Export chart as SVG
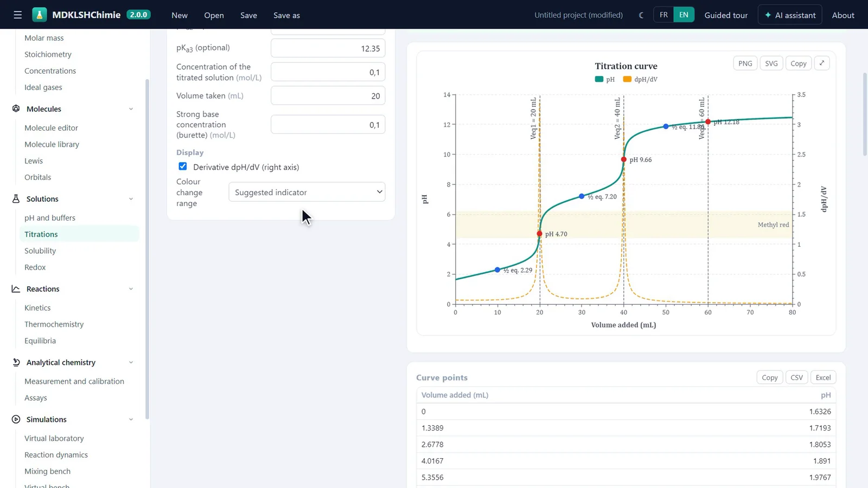The height and width of the screenshot is (488, 868). pyautogui.click(x=771, y=63)
